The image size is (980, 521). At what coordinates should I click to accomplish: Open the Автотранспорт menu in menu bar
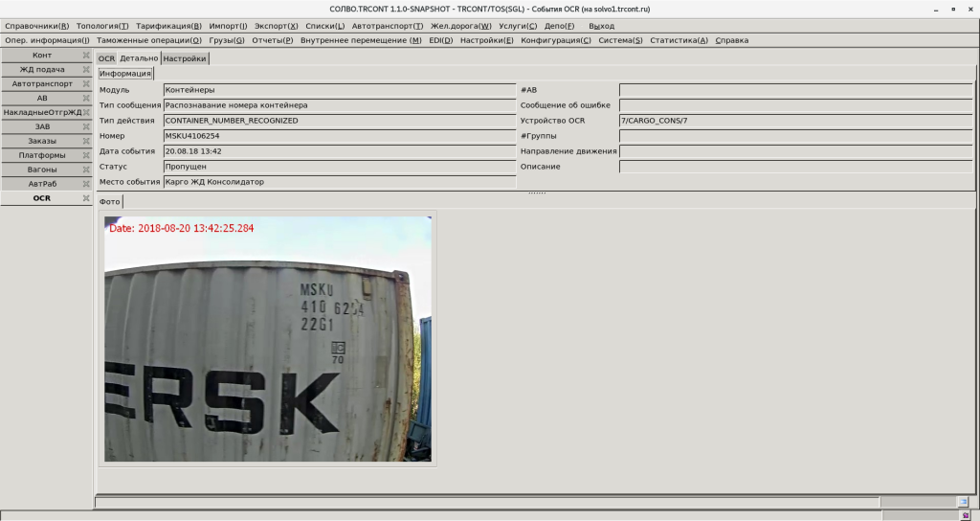click(x=388, y=26)
